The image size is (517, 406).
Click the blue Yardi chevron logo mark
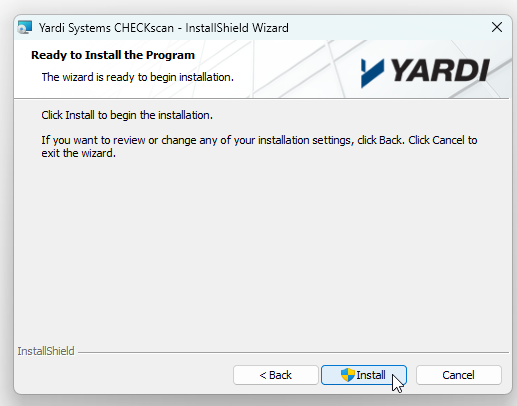372,73
